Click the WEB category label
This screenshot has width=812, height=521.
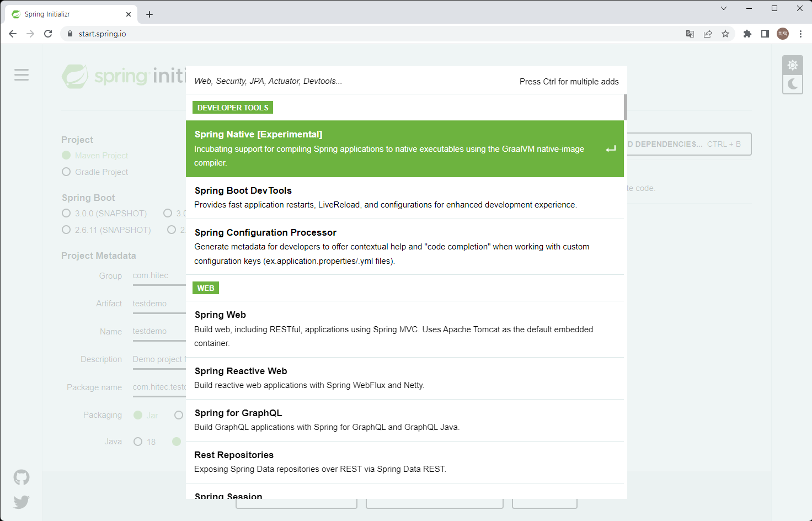(x=206, y=288)
